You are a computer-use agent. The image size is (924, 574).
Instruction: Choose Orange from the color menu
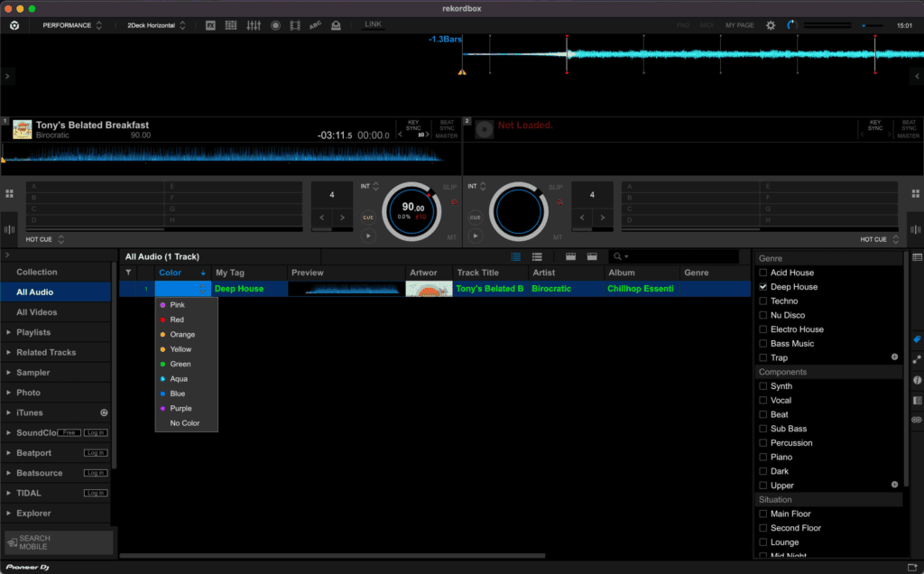point(182,335)
